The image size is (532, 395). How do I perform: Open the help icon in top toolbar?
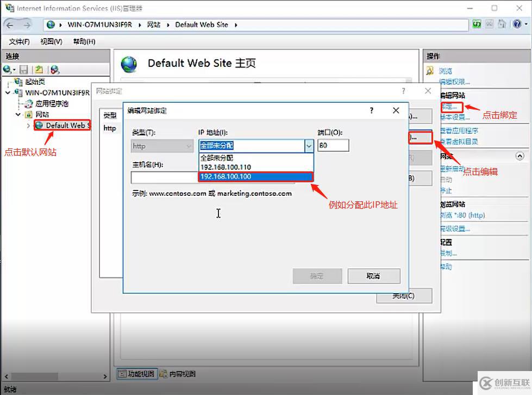(x=517, y=24)
